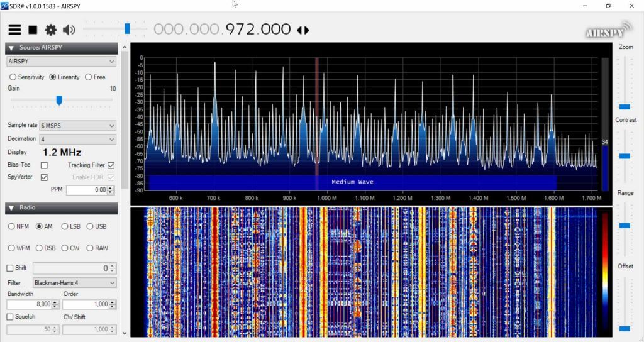Collapse the Radio panel section
Screen dimensions: 644x342
11,207
